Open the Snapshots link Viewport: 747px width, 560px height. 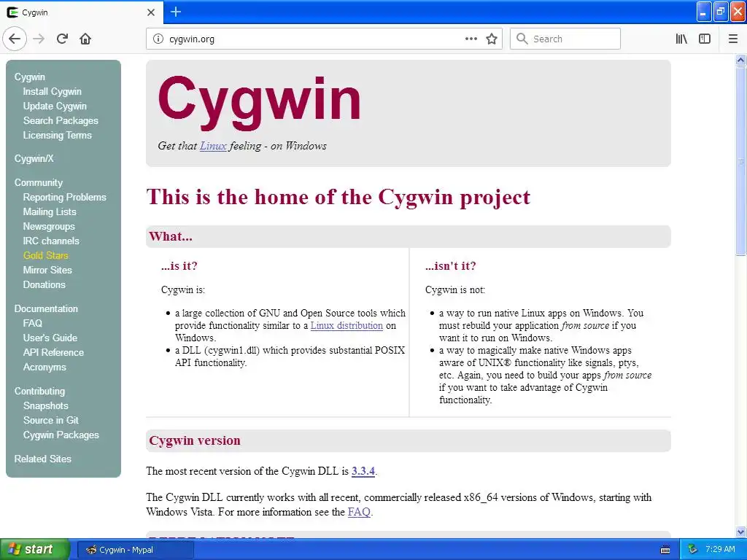coord(46,405)
